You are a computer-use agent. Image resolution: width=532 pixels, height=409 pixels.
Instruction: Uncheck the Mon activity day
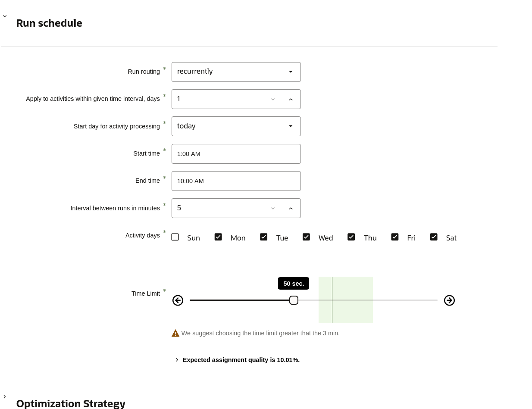click(x=218, y=237)
